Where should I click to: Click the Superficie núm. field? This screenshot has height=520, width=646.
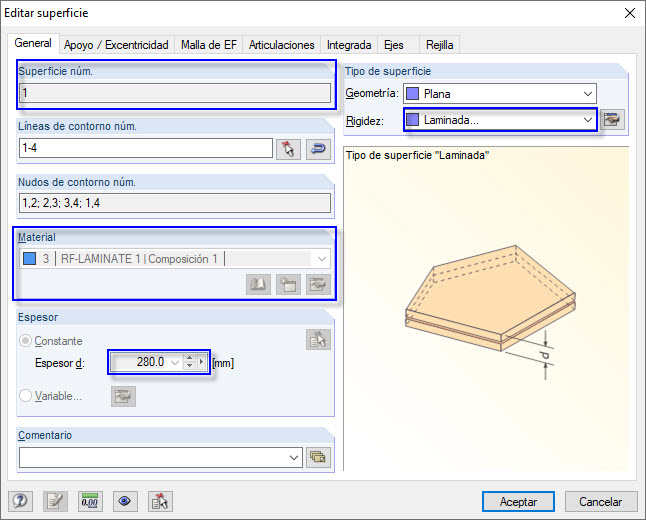pyautogui.click(x=175, y=93)
